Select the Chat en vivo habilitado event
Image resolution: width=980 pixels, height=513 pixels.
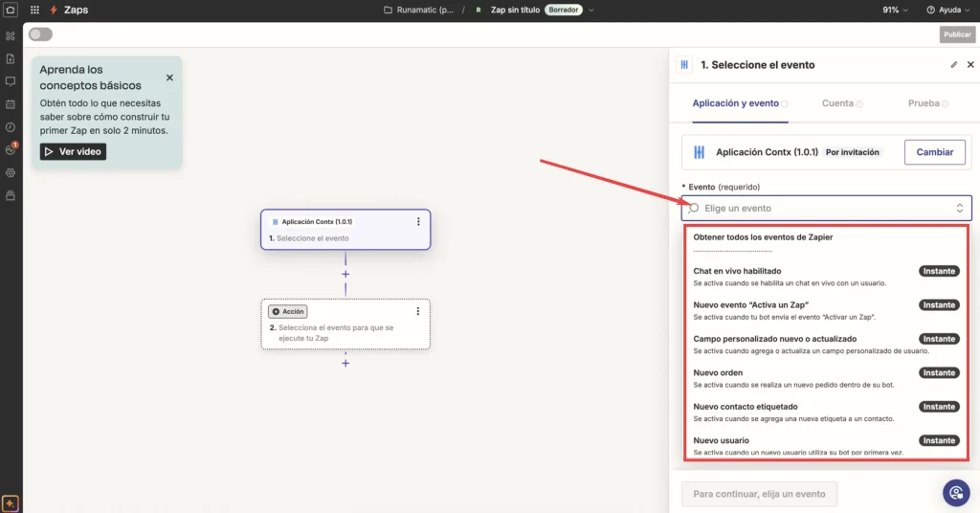(x=826, y=277)
